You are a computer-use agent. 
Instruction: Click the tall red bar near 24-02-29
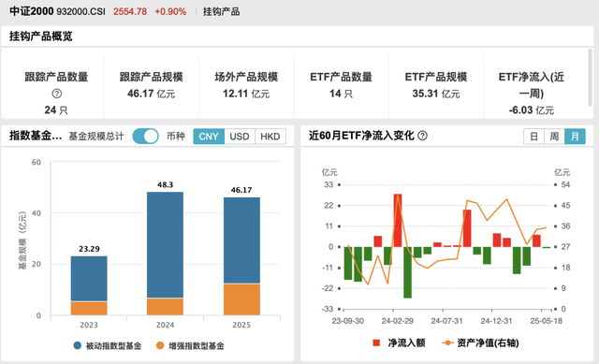[x=398, y=221]
